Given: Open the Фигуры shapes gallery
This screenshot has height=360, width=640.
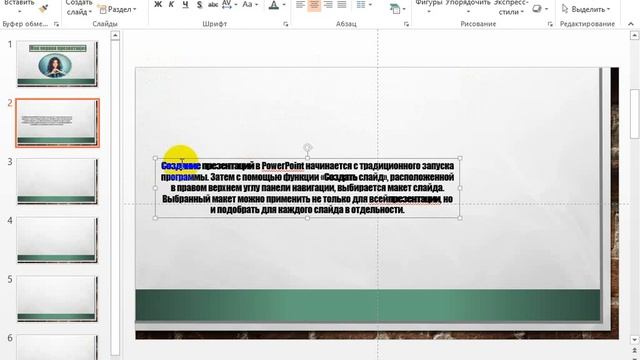Looking at the screenshot, I should [x=429, y=6].
